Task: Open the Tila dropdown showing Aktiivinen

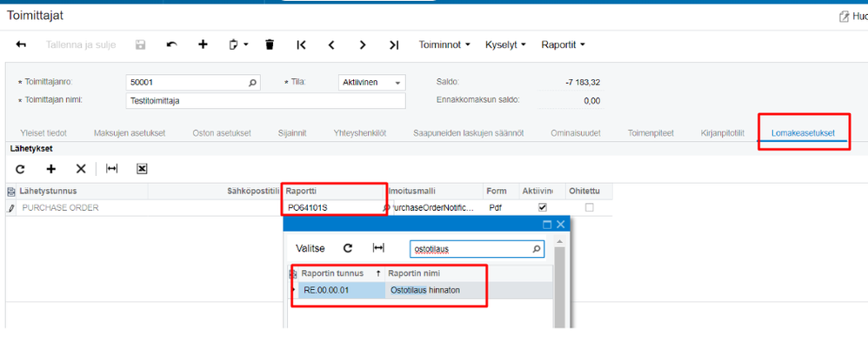Action: (371, 83)
